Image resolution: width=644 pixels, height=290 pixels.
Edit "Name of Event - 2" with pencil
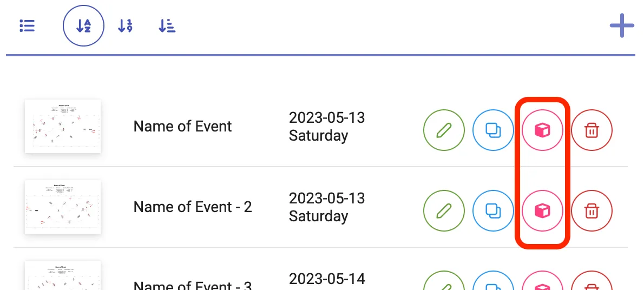(443, 210)
